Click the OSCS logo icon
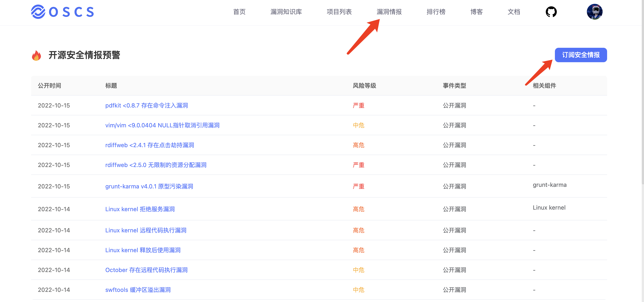This screenshot has height=302, width=644. tap(38, 12)
